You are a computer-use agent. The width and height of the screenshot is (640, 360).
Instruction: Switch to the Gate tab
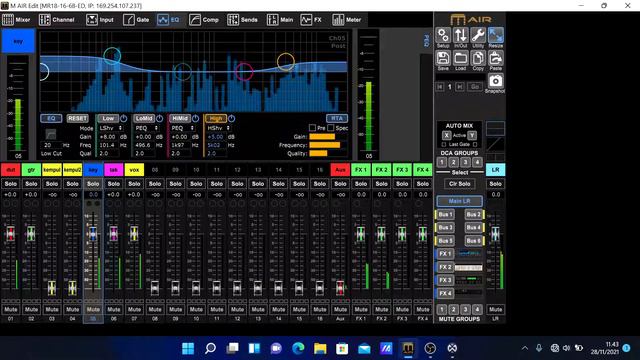(136, 20)
